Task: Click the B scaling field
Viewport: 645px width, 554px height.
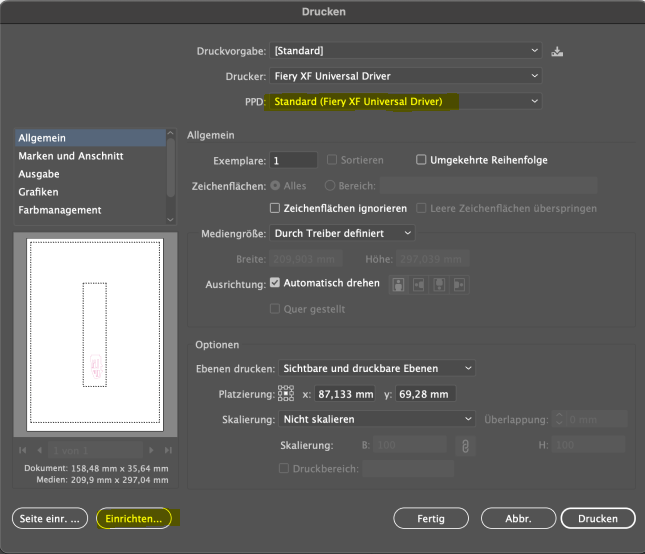Action: (410, 445)
